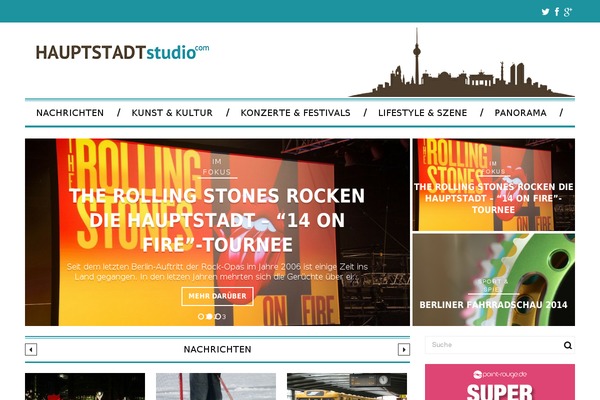Open the small Rolling Stones tile

(x=494, y=185)
